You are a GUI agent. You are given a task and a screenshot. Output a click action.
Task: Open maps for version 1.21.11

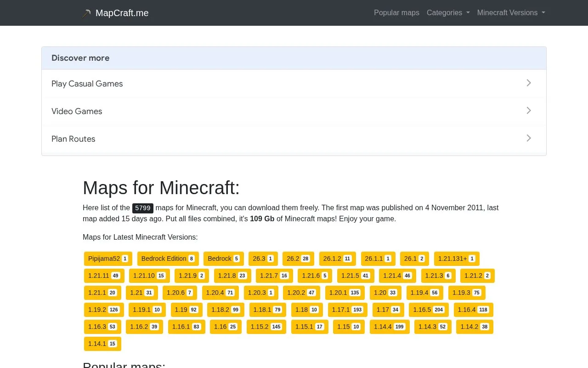[104, 276]
